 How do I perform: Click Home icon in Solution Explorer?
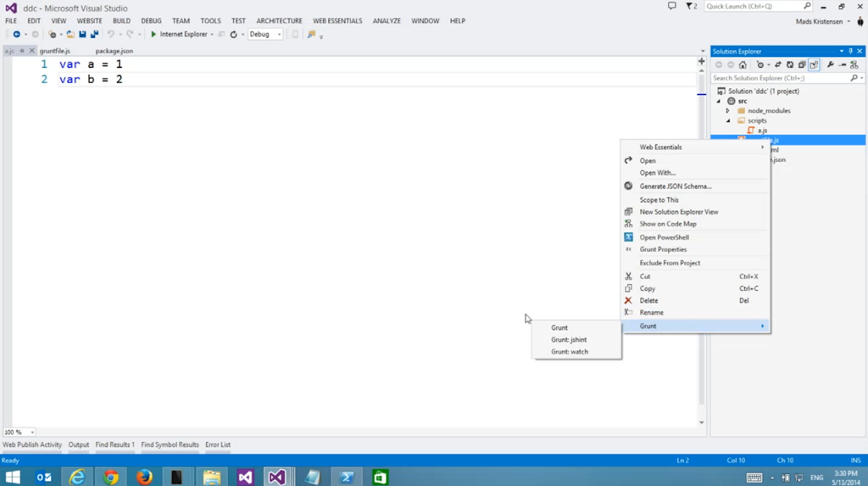tap(743, 64)
